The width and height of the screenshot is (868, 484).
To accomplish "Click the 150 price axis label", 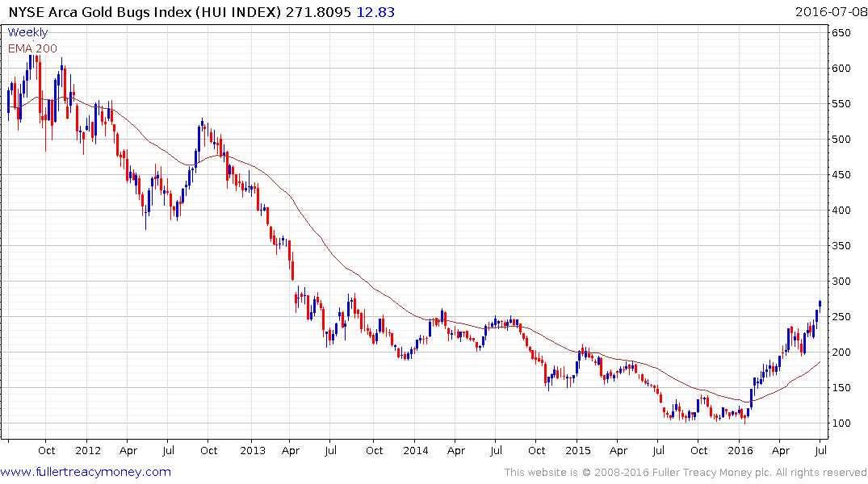I will pyautogui.click(x=841, y=388).
